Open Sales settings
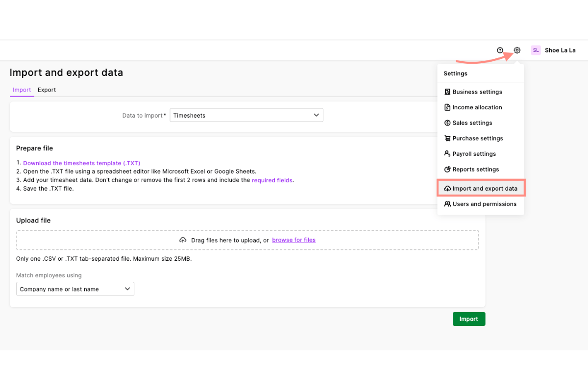Image resolution: width=588 pixels, height=392 pixels. (x=472, y=122)
